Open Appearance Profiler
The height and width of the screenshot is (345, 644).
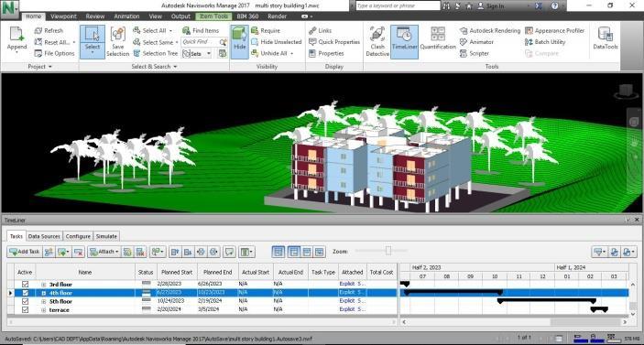pyautogui.click(x=555, y=31)
